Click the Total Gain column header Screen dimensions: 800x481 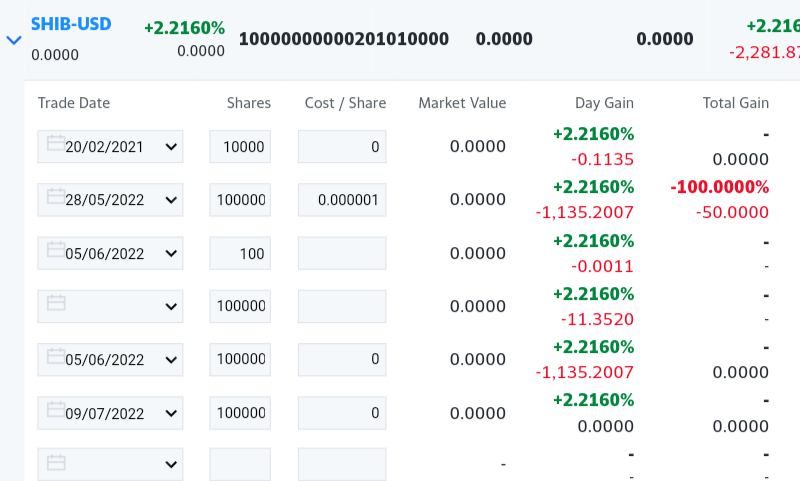(736, 103)
